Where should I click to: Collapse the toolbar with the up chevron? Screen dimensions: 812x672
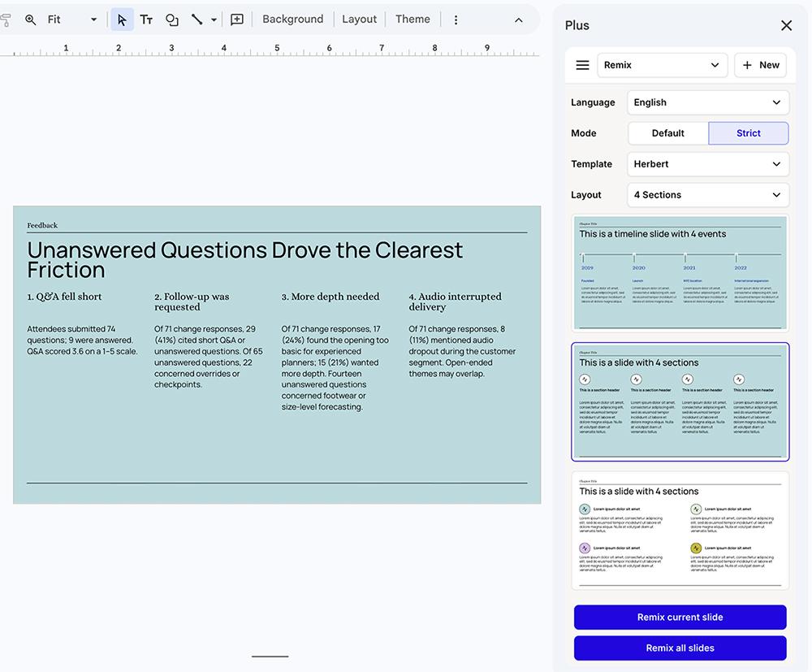pyautogui.click(x=518, y=20)
